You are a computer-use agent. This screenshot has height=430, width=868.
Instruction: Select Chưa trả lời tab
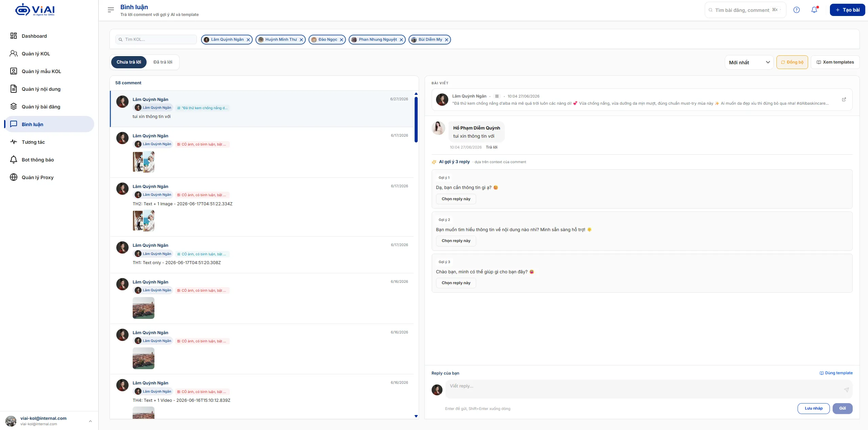129,62
